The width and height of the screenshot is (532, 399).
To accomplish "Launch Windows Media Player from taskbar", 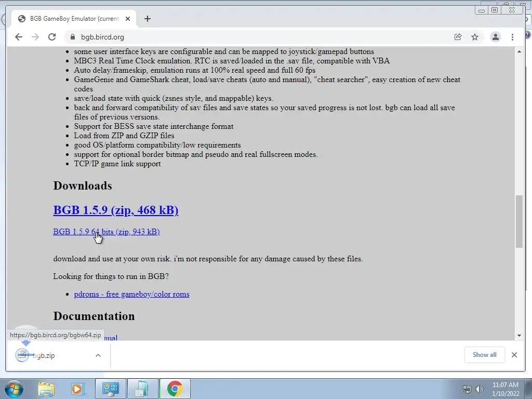I will pos(77,389).
